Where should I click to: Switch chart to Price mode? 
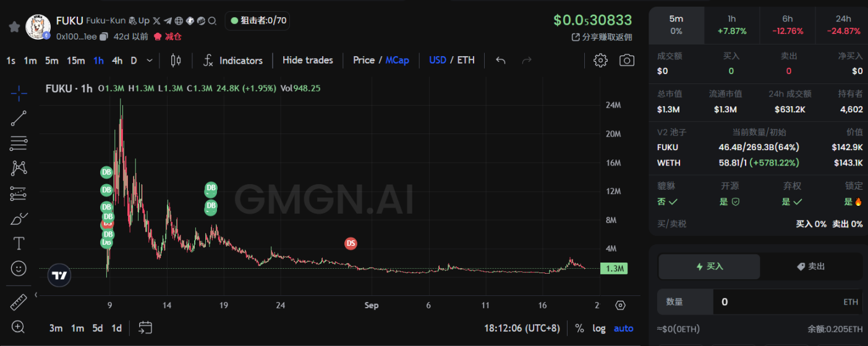[x=364, y=60]
